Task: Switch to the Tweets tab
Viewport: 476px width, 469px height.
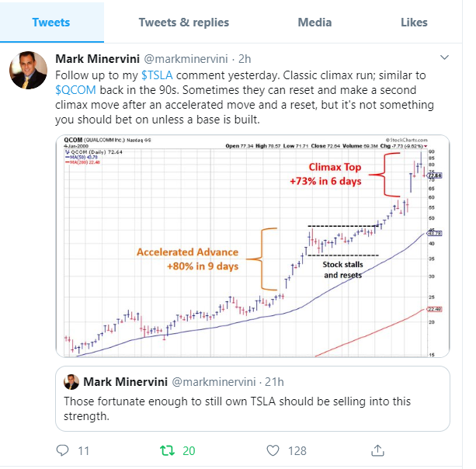Action: tap(51, 23)
